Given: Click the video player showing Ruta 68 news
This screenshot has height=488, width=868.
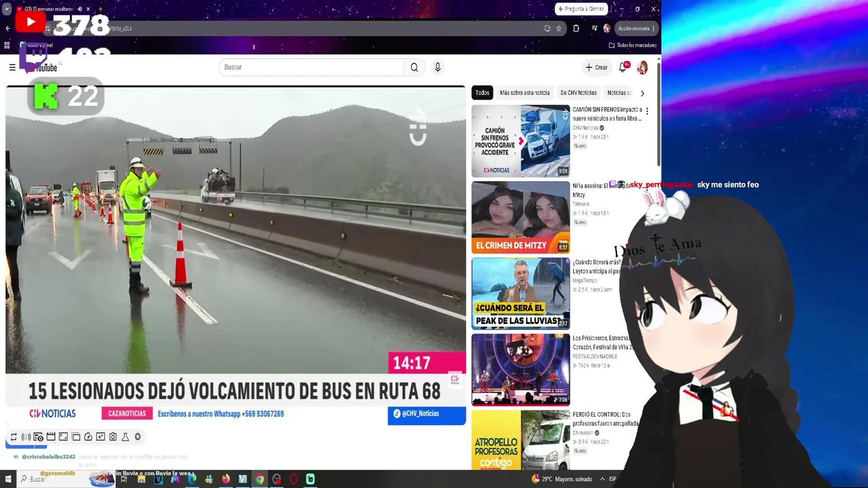Looking at the screenshot, I should coord(235,256).
